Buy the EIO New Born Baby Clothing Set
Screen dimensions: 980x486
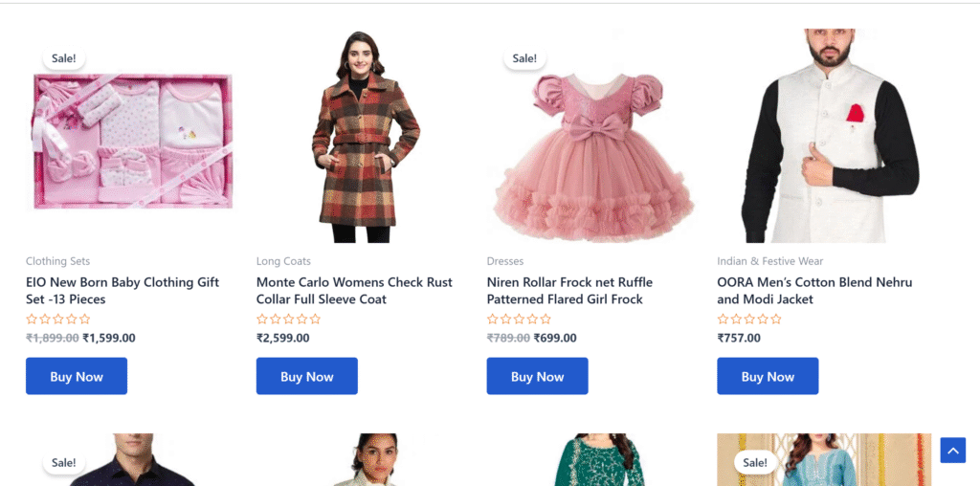click(x=77, y=376)
